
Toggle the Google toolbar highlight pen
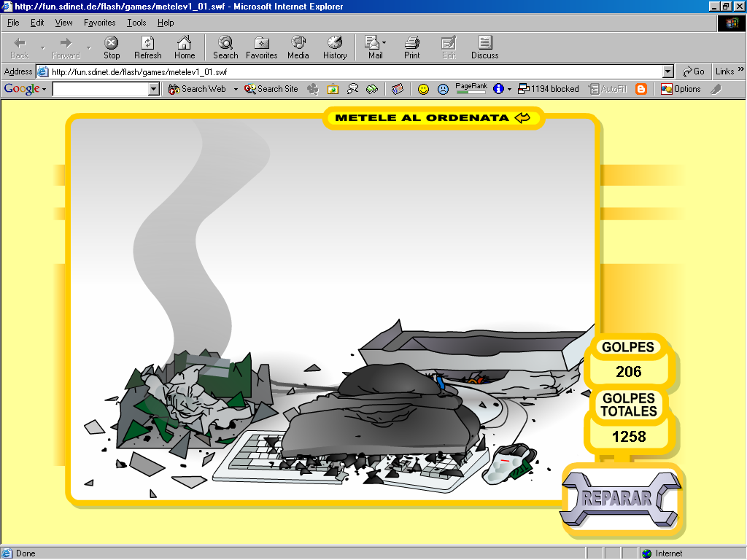[x=716, y=89]
